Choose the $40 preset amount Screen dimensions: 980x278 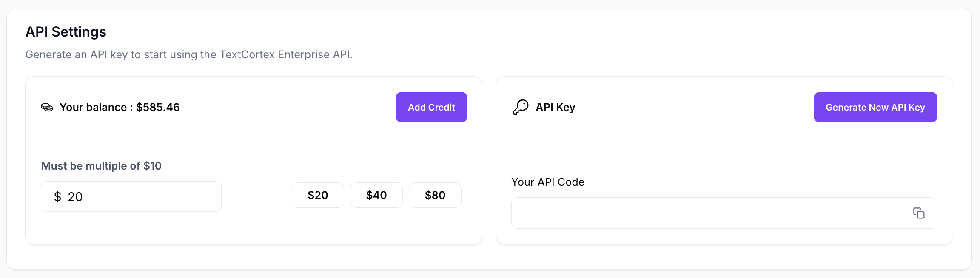point(376,195)
